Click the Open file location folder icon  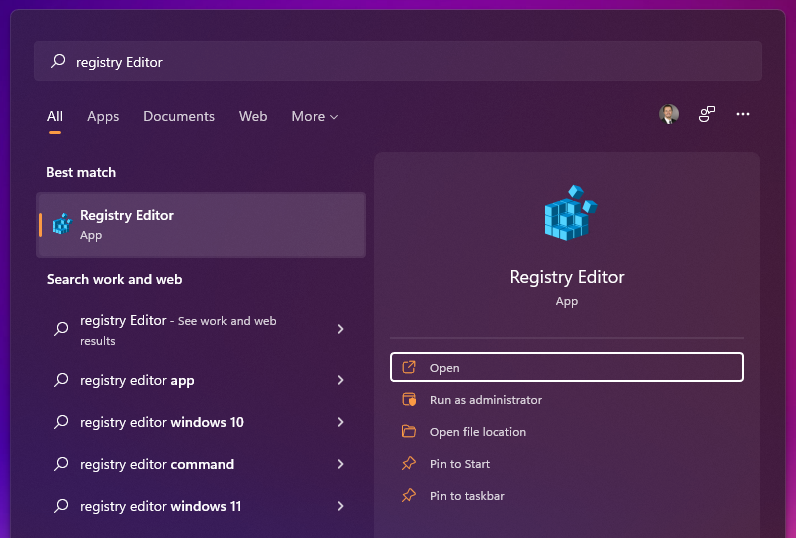(x=409, y=431)
